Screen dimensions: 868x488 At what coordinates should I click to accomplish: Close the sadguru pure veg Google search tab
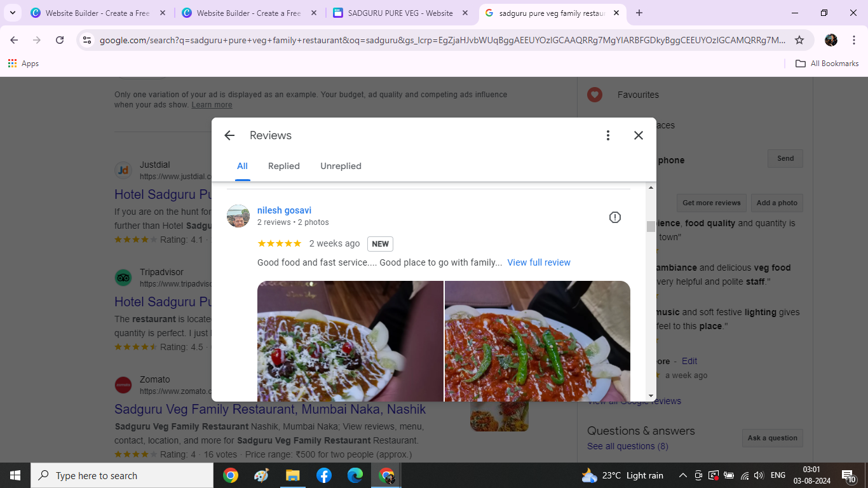[x=616, y=13]
